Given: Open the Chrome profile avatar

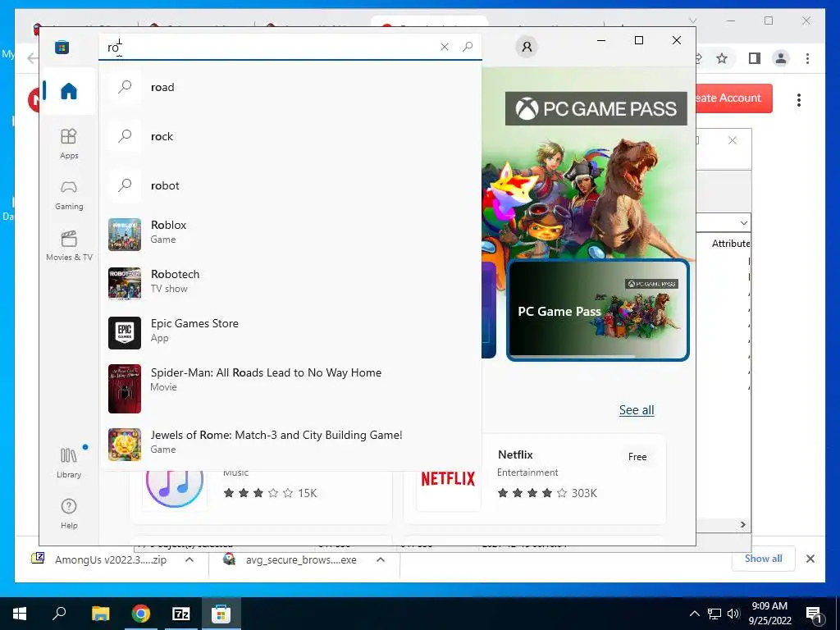Looking at the screenshot, I should (781, 58).
